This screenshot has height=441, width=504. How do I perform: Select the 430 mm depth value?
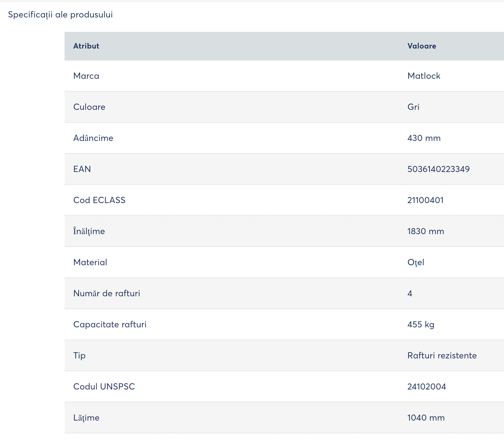[424, 138]
